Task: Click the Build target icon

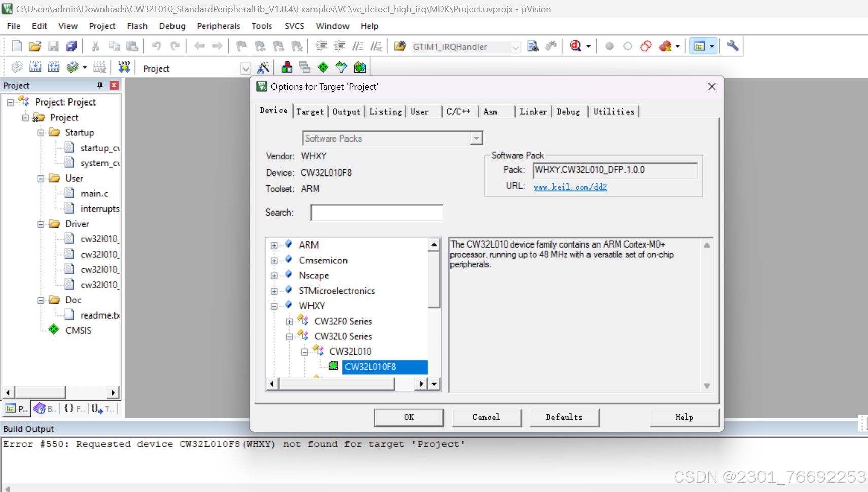Action: (36, 67)
